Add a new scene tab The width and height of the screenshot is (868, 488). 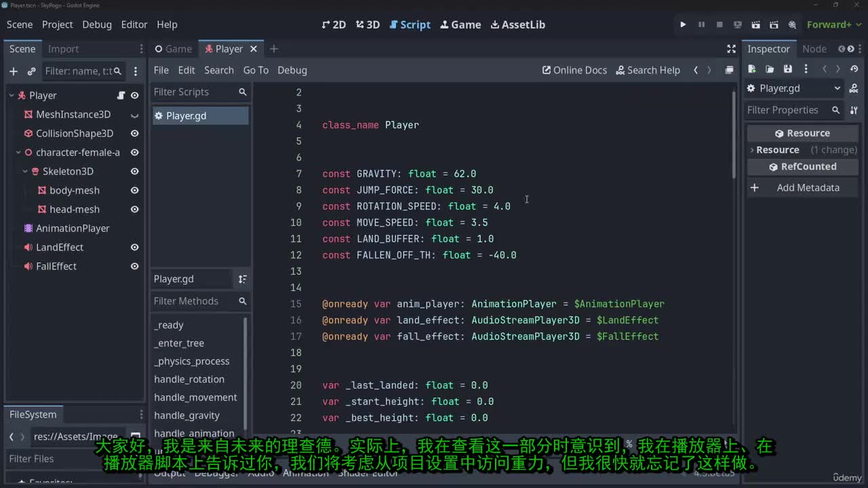[x=274, y=49]
